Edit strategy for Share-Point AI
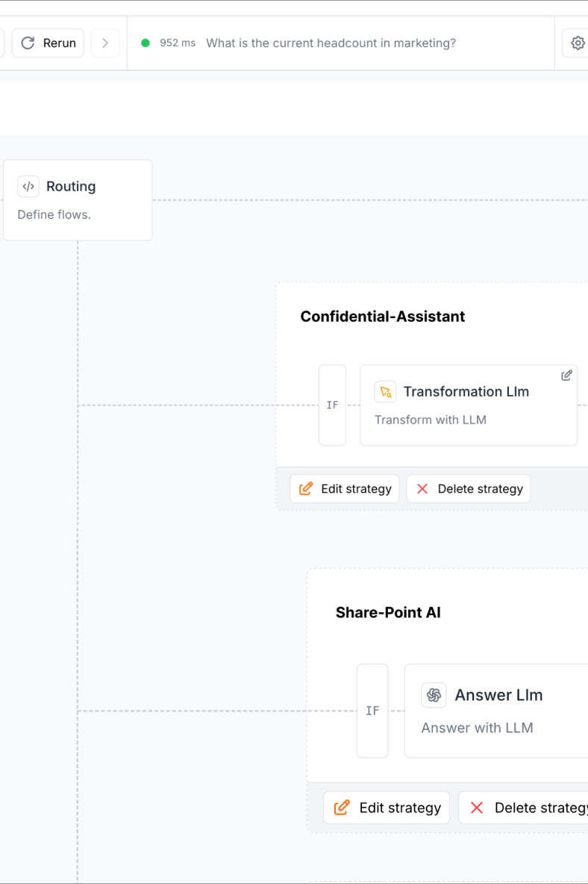Image resolution: width=588 pixels, height=884 pixels. pyautogui.click(x=387, y=808)
